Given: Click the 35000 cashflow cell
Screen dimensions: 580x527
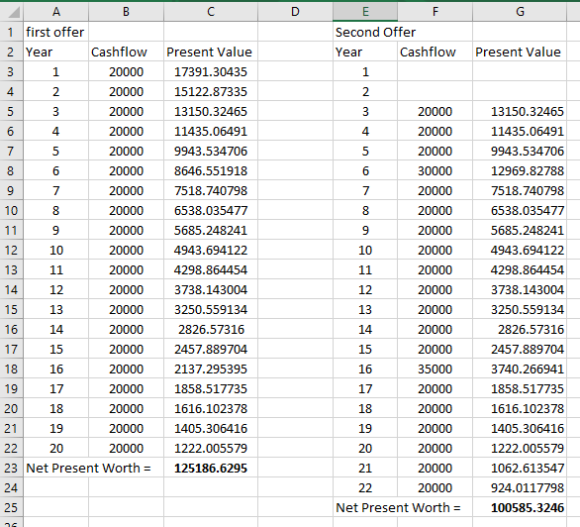Looking at the screenshot, I should pos(435,369).
